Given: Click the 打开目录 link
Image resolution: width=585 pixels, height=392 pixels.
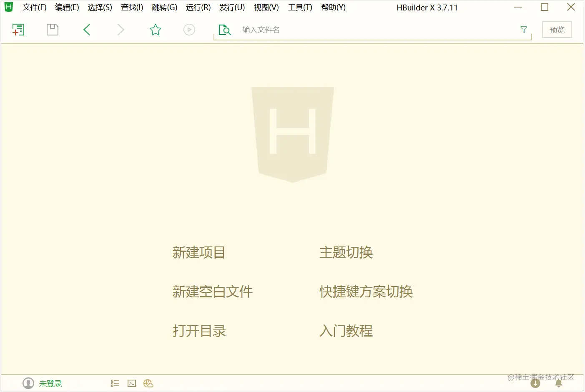Looking at the screenshot, I should [x=199, y=331].
